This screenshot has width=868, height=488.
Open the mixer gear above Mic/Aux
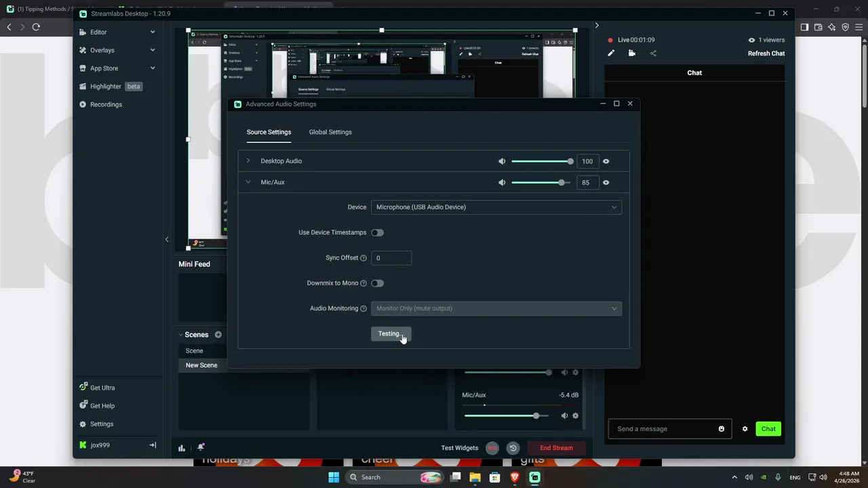coord(576,372)
